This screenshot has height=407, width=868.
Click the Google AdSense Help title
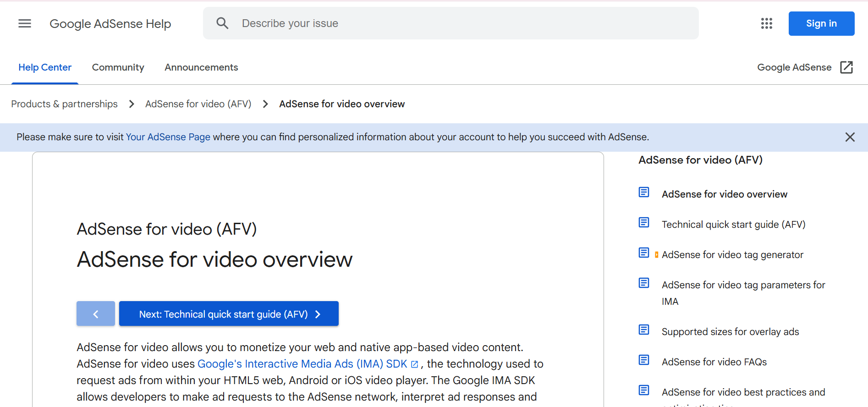[x=110, y=23]
